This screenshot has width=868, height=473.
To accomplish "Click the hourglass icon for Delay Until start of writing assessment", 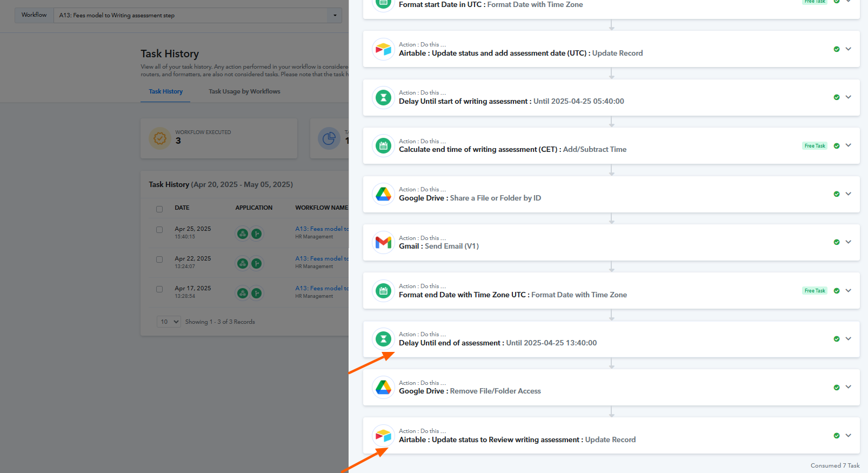I will (x=383, y=98).
